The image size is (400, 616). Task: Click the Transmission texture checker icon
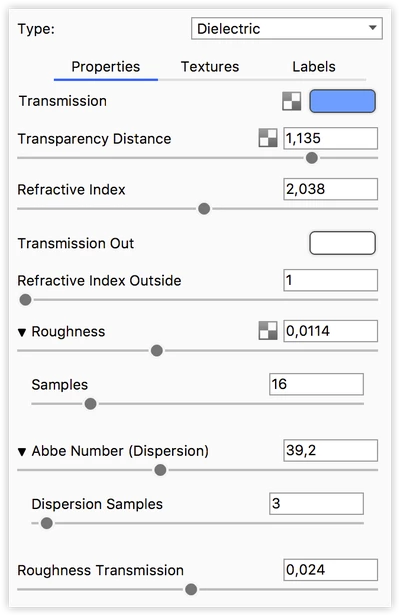[x=292, y=101]
